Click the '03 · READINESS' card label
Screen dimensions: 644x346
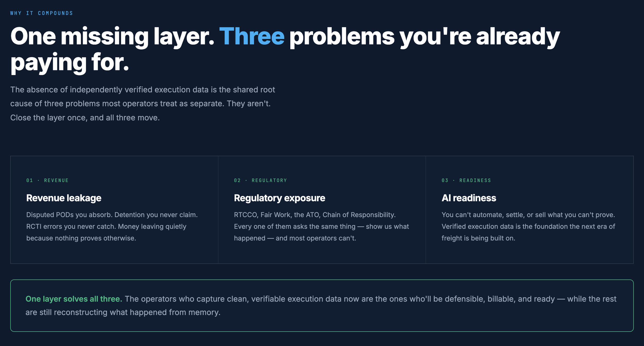(x=466, y=180)
